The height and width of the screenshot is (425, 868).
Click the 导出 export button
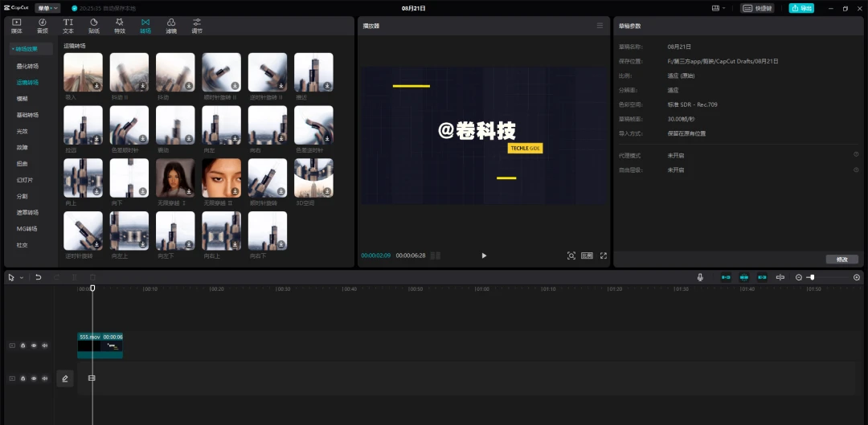(801, 8)
